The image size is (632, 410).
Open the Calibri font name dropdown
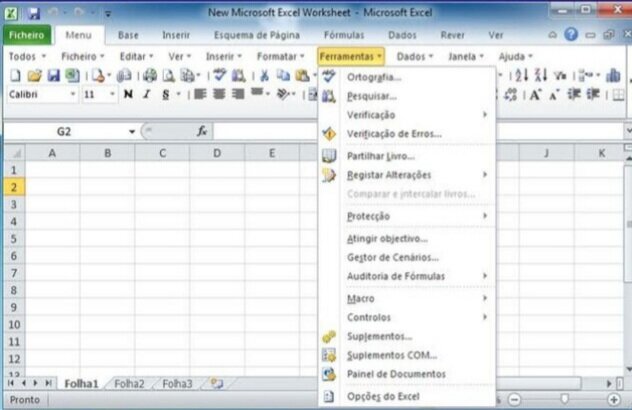[x=73, y=94]
